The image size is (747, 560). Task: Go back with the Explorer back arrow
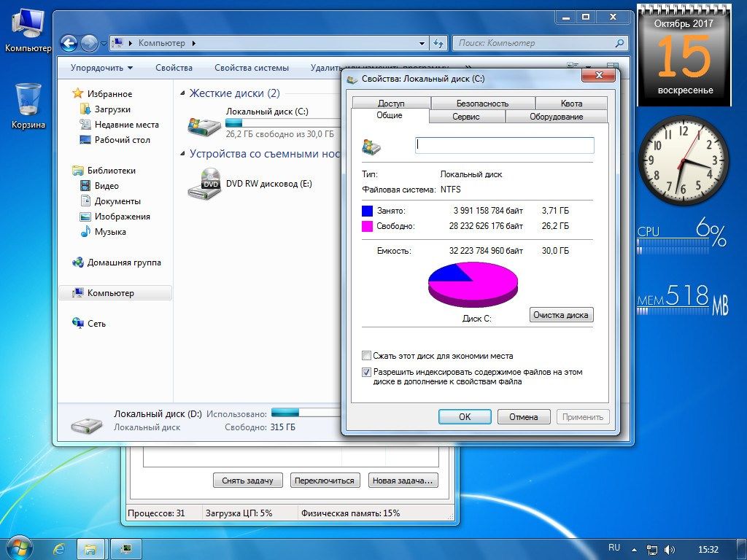click(x=69, y=43)
